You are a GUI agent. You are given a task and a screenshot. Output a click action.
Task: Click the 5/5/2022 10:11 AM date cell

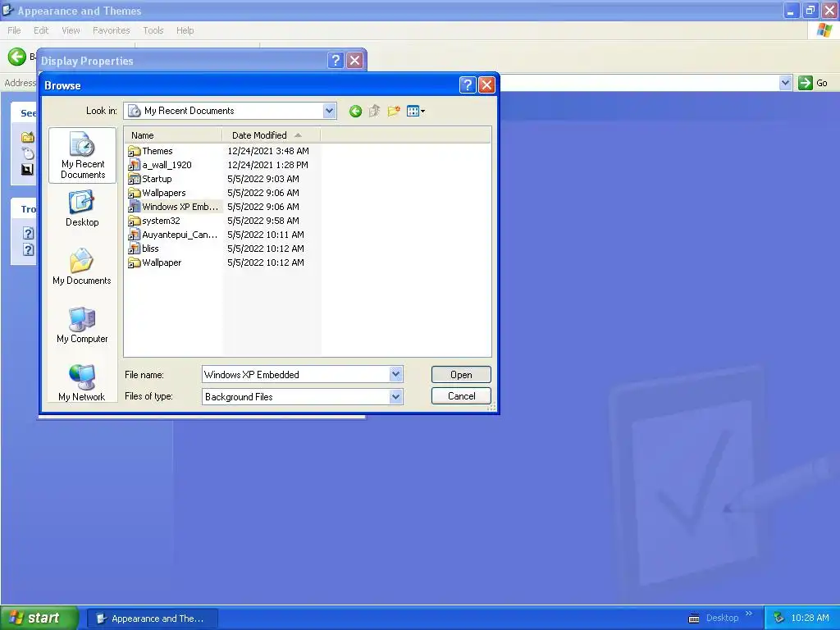(x=265, y=235)
